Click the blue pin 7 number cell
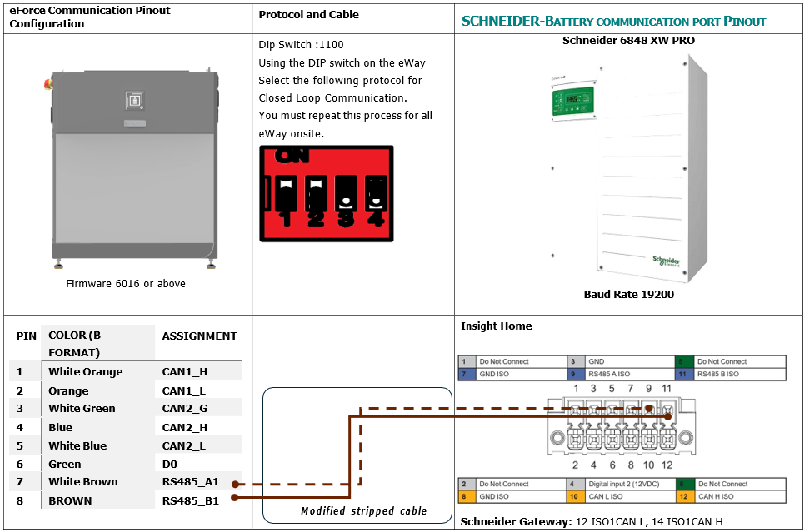This screenshot has width=804, height=532. [467, 374]
